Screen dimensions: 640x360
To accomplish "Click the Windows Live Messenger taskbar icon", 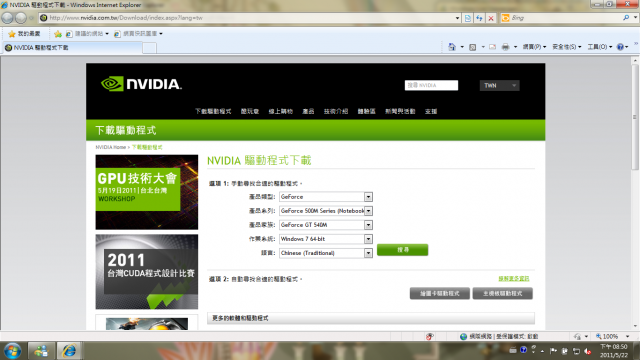I will point(41,351).
